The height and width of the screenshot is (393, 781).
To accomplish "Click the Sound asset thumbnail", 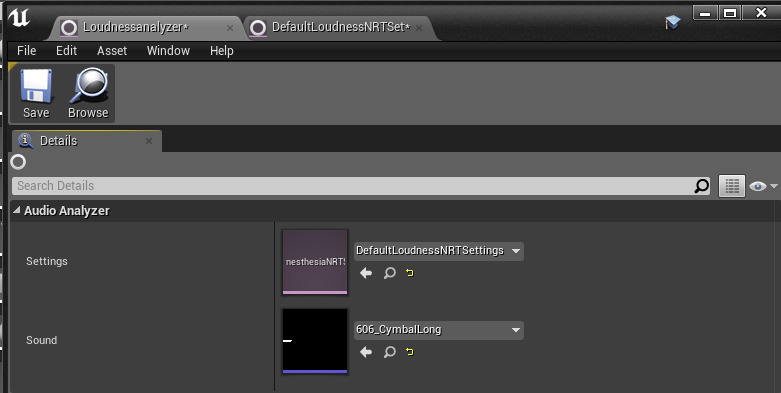I will tap(315, 341).
